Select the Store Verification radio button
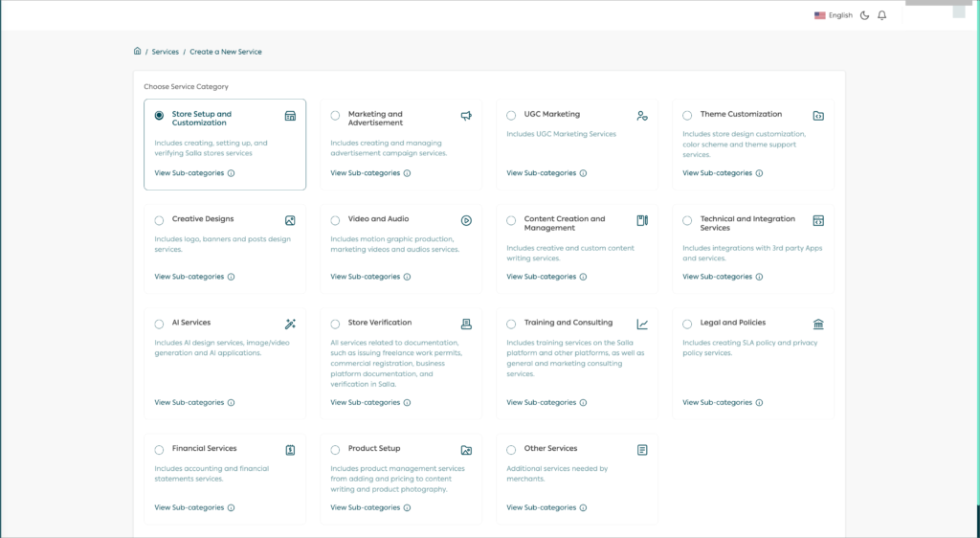The width and height of the screenshot is (980, 538). click(x=335, y=325)
